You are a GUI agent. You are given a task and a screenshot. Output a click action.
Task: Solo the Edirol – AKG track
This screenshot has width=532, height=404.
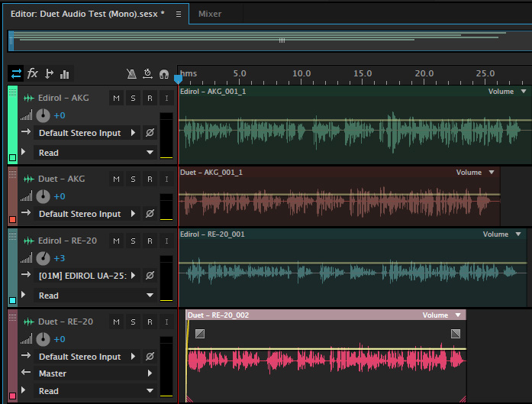133,98
